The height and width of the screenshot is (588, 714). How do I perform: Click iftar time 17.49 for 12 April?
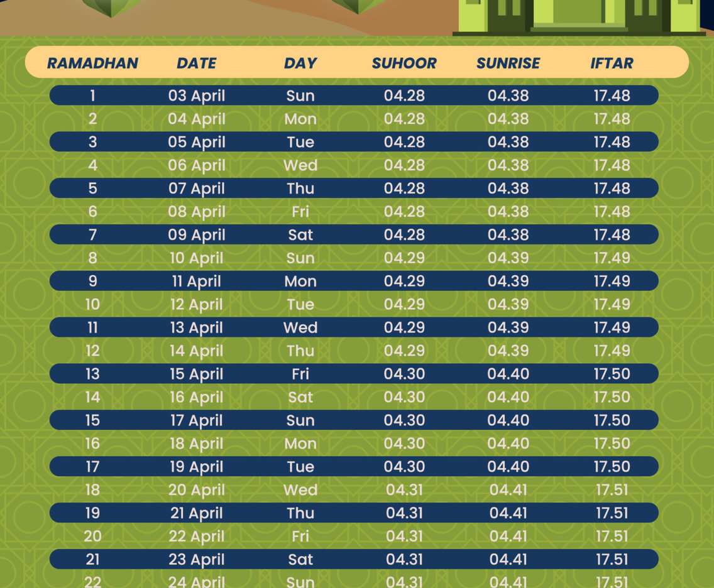pos(612,305)
